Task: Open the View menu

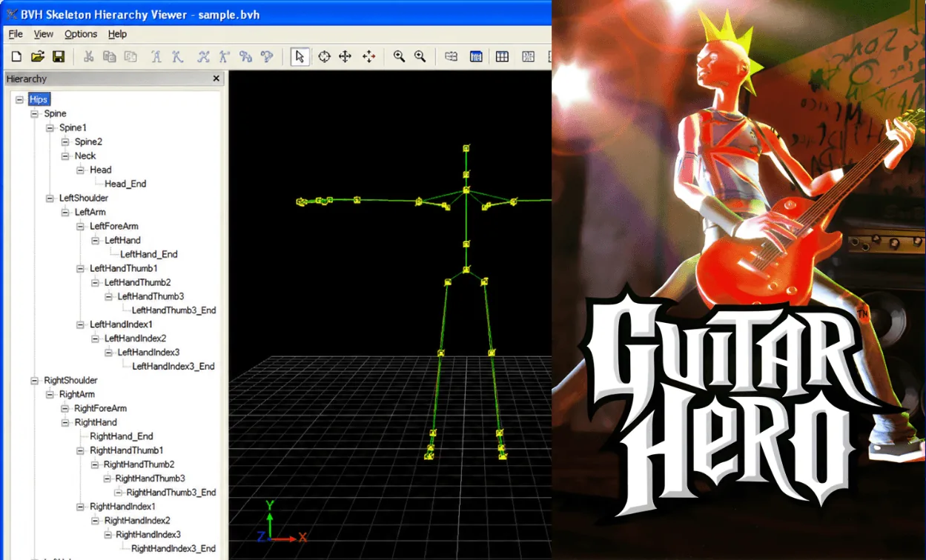Action: click(x=44, y=34)
